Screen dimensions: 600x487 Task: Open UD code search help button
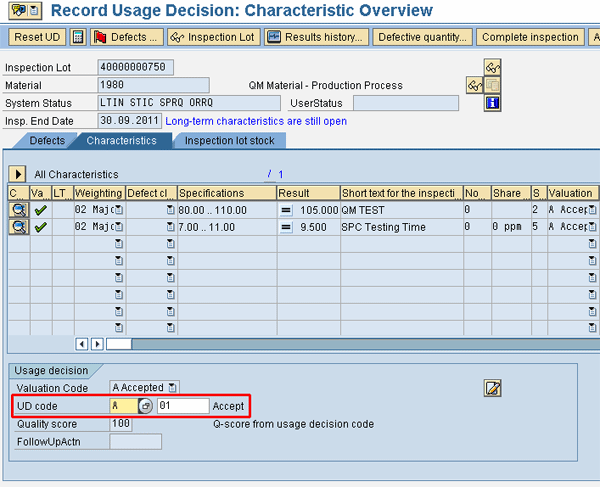(x=145, y=406)
